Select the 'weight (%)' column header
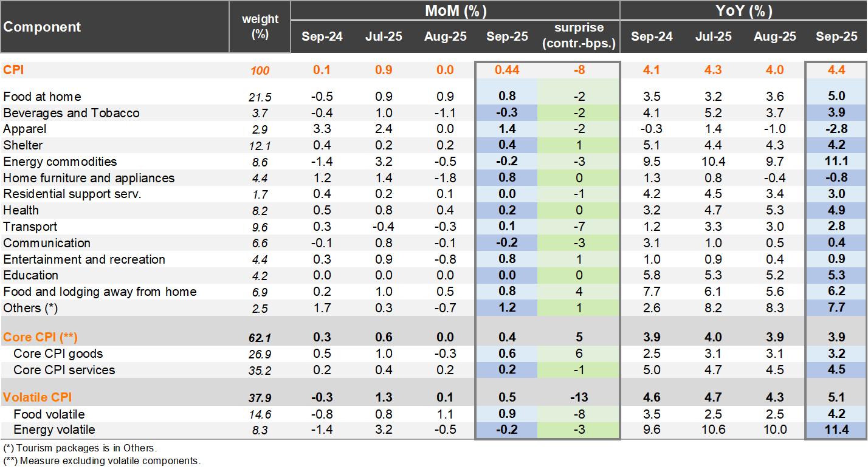 tap(260, 27)
